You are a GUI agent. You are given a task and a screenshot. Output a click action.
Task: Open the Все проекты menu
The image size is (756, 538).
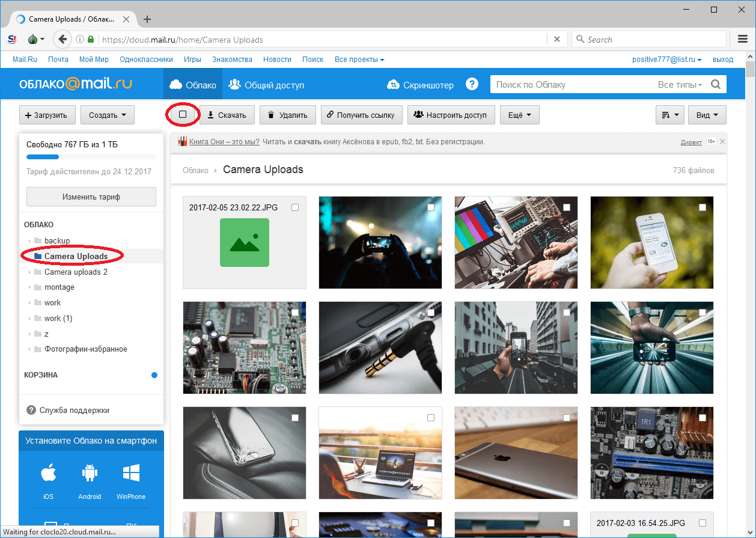click(x=359, y=60)
